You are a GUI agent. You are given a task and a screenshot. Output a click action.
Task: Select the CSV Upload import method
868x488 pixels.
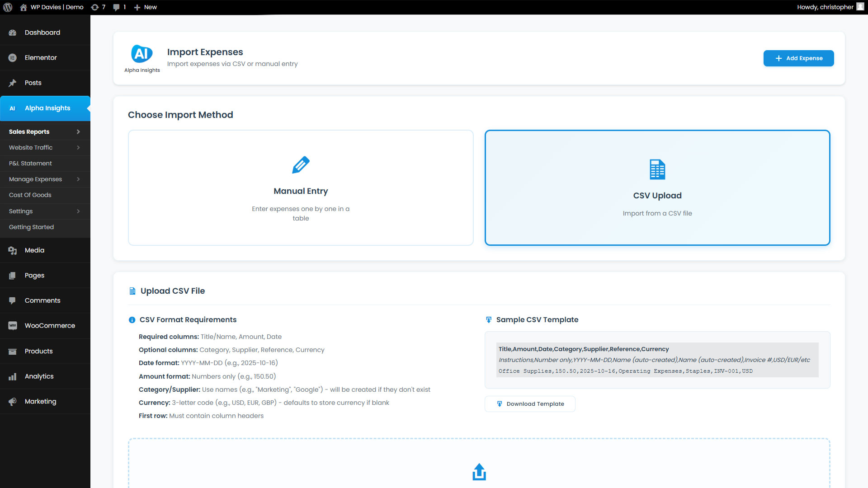[657, 188]
